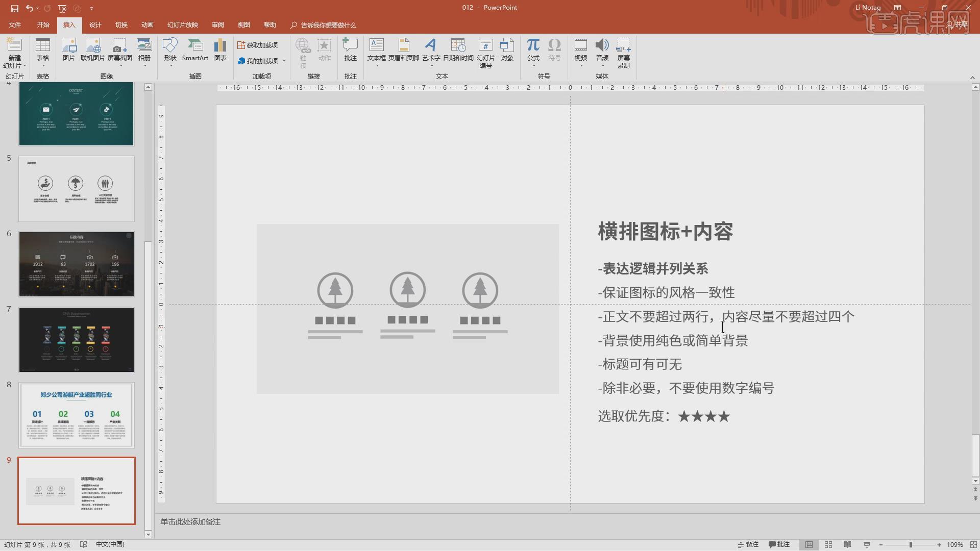The height and width of the screenshot is (551, 980).
Task: Switch to Reading view
Action: point(847,544)
